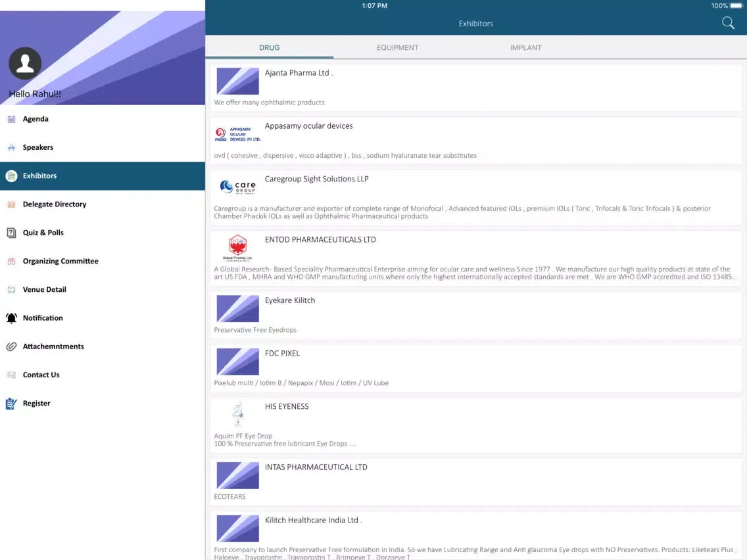747x560 pixels.
Task: Open Venue Detail from sidebar
Action: pos(103,289)
